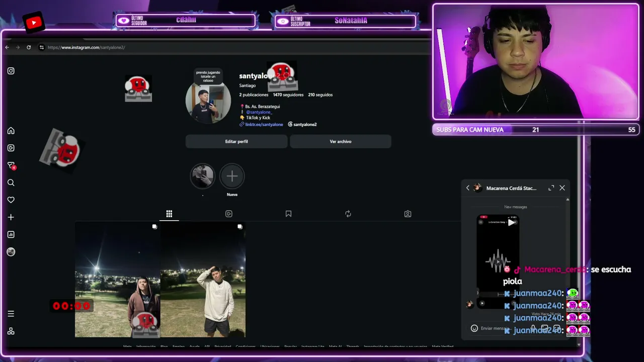
Task: Go back using the browser back arrow
Action: [7, 47]
